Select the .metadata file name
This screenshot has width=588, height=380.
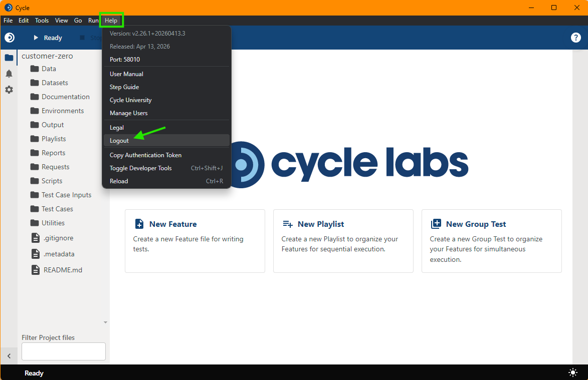coord(59,254)
